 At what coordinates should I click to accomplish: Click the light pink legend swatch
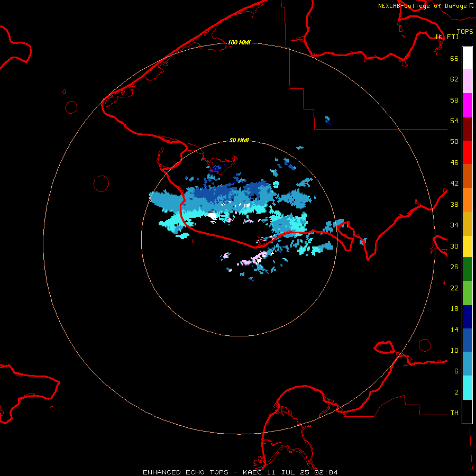[467, 81]
